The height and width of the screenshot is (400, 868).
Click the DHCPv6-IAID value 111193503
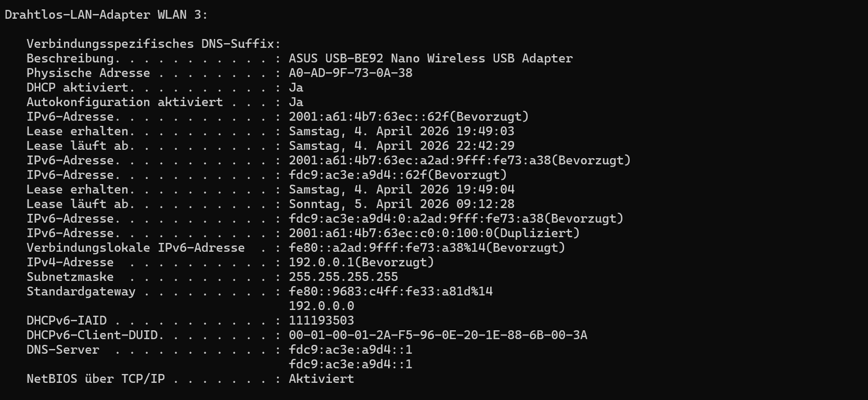(321, 321)
